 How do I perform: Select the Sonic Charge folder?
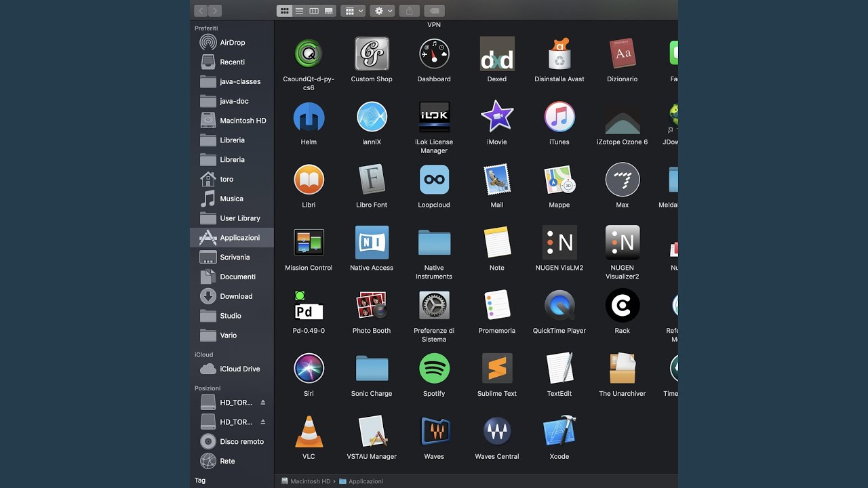coord(372,369)
